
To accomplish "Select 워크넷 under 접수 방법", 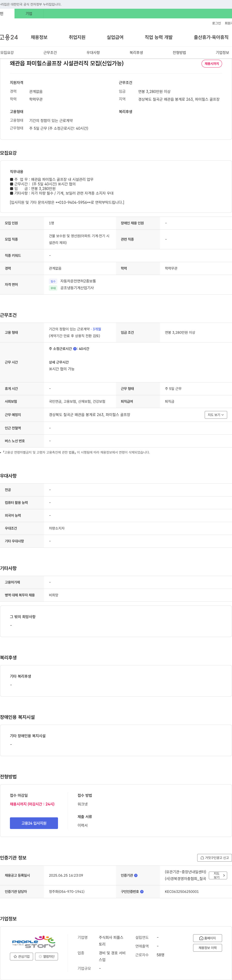I will [x=82, y=804].
